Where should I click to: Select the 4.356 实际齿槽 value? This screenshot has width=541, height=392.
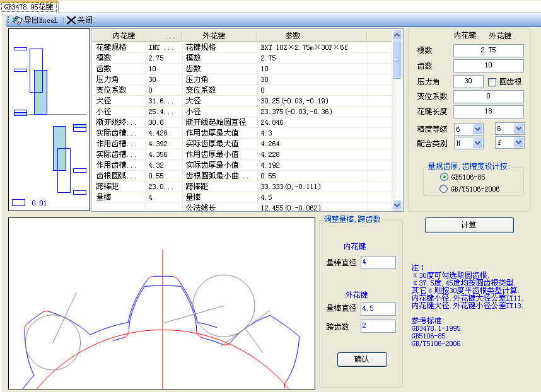pyautogui.click(x=163, y=154)
